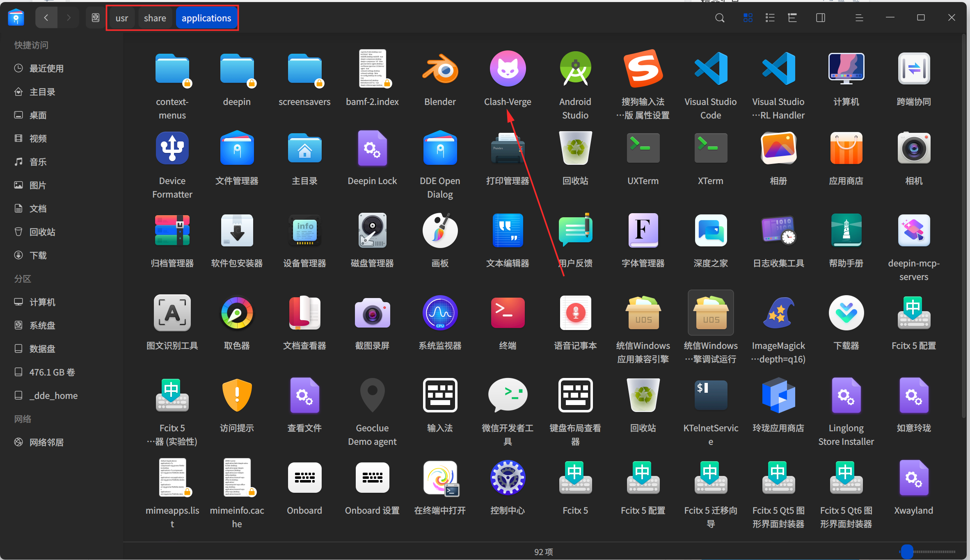Switch to list view mode

click(x=770, y=18)
